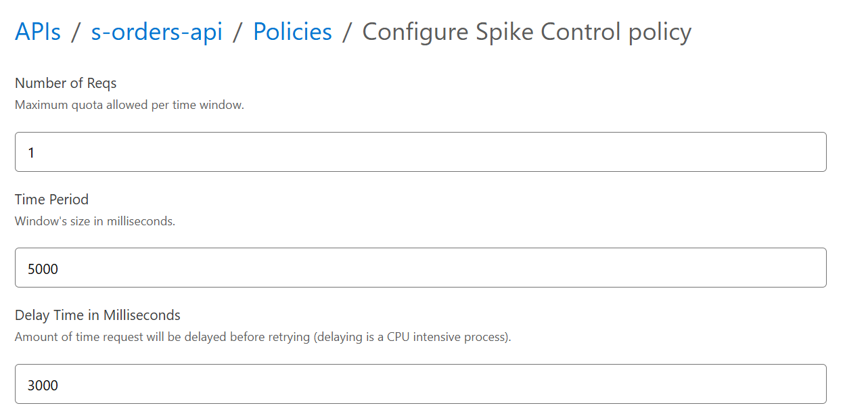Click the Delay Time in Milliseconds label
This screenshot has height=412, width=868.
(97, 315)
